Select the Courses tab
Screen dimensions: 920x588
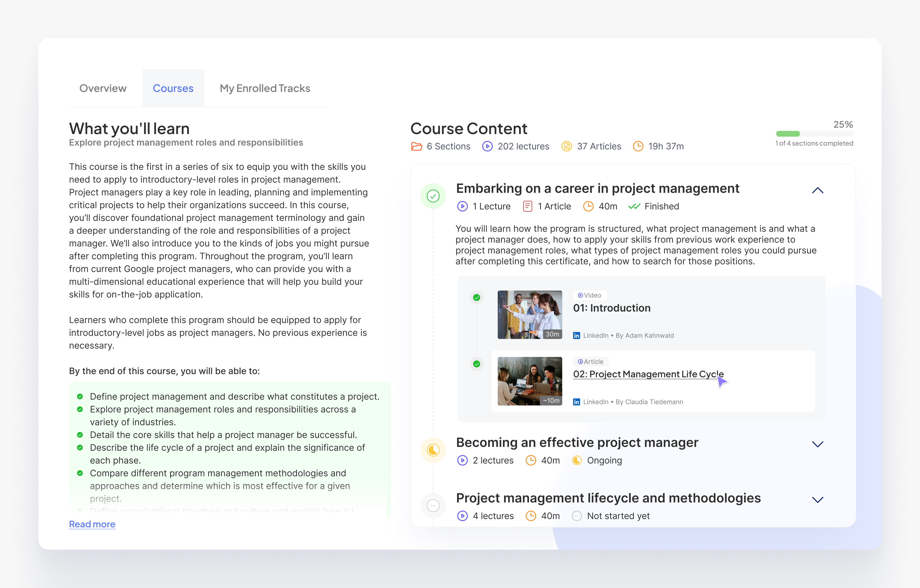point(173,88)
